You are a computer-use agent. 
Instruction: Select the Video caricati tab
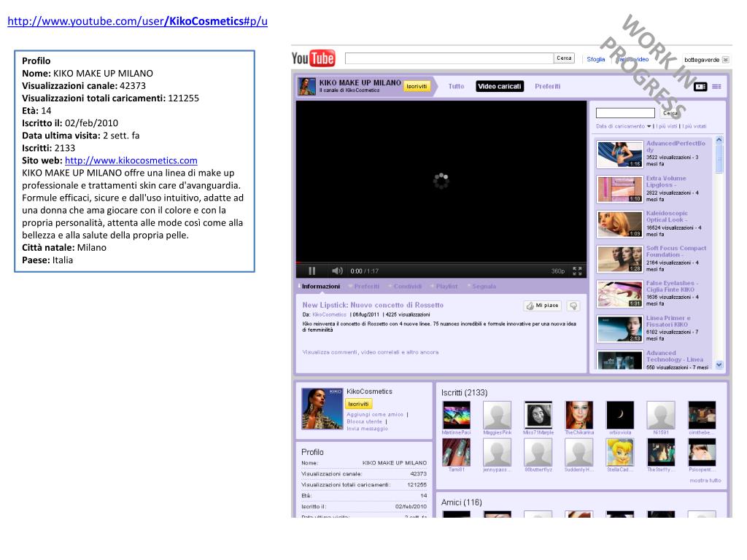pos(500,86)
